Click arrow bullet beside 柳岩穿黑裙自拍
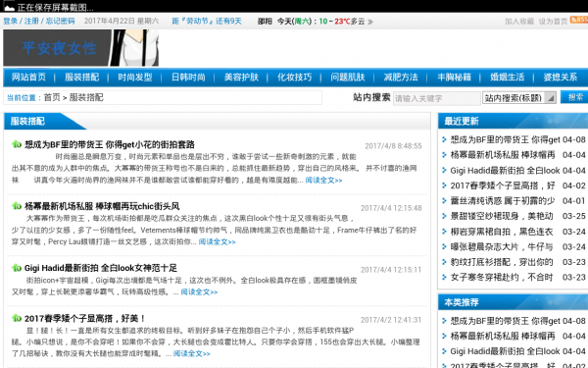 [444, 232]
